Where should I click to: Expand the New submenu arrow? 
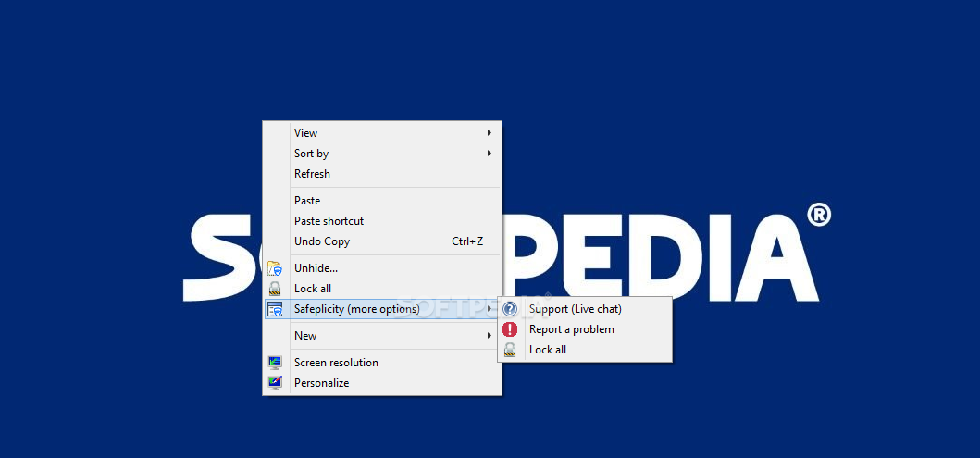point(490,336)
